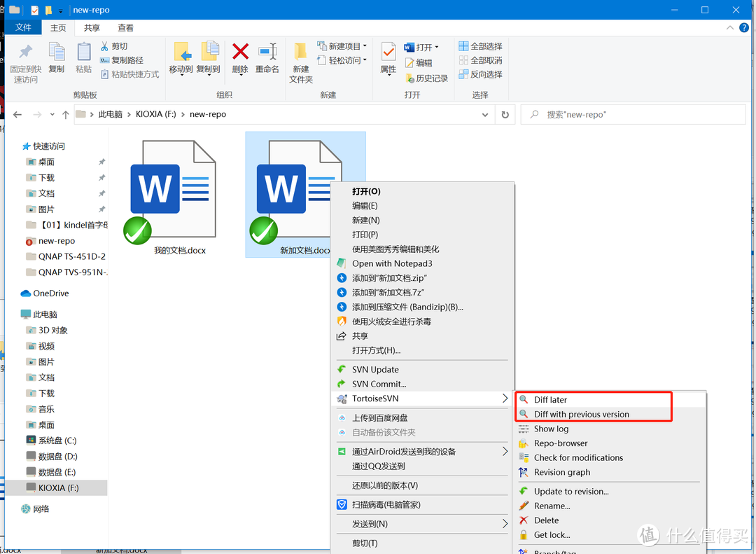Click Select all (全部选择)

[x=480, y=46]
